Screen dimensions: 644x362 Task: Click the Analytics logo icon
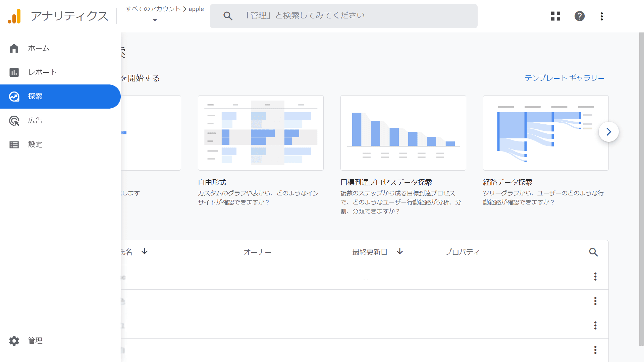click(x=14, y=16)
